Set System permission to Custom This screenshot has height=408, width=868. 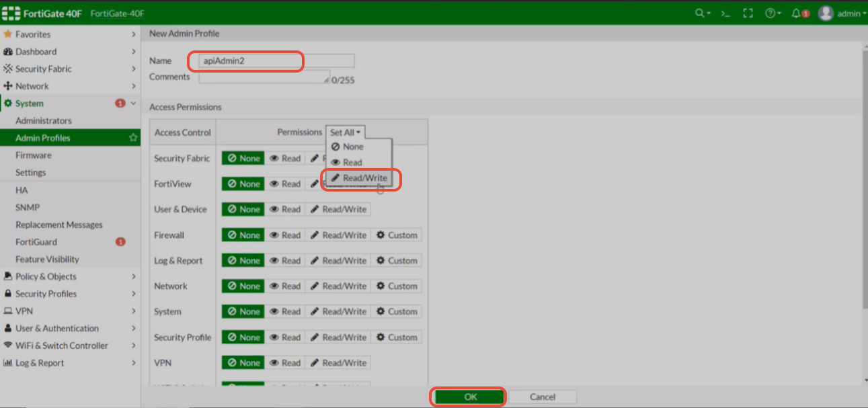(x=397, y=312)
